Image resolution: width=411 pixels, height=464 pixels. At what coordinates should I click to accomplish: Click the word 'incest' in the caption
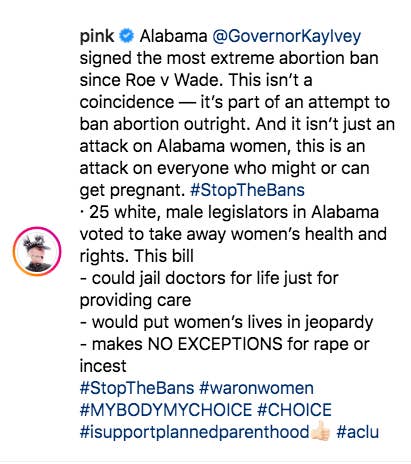coord(103,366)
